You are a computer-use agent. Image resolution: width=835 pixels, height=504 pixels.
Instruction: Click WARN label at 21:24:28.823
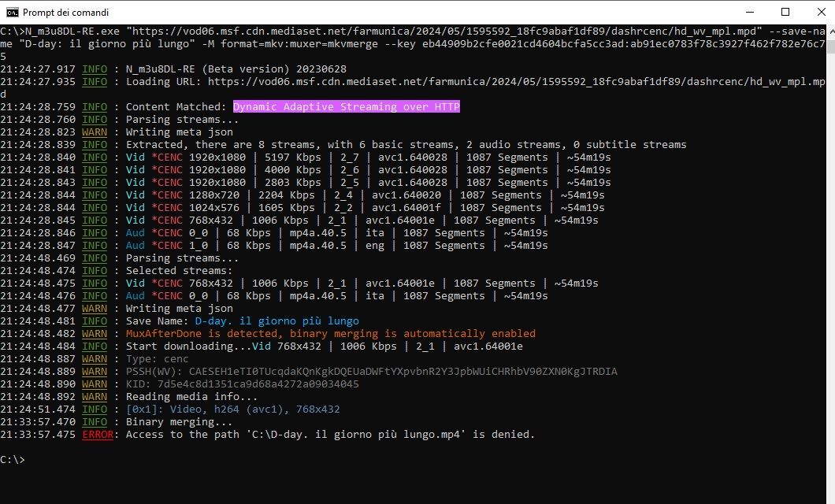(95, 132)
